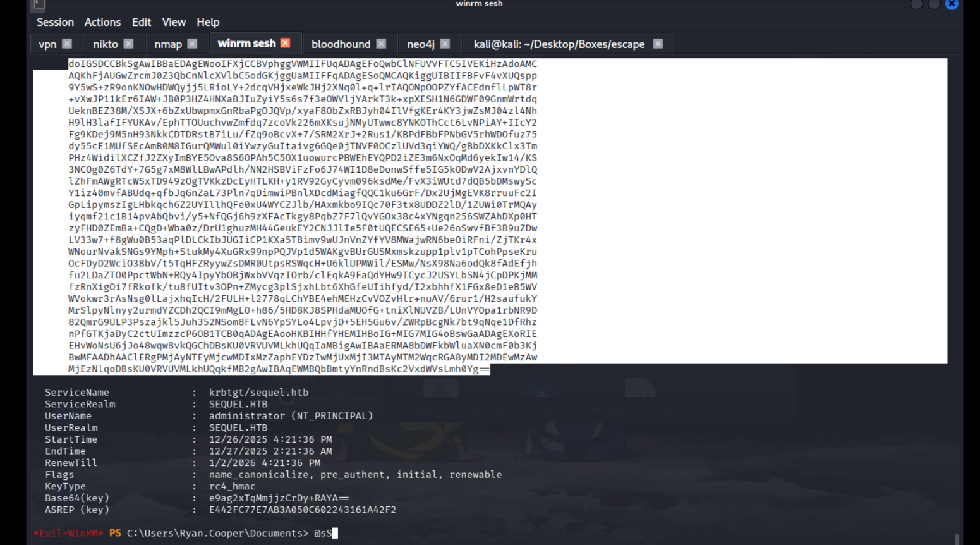Activate the nikto tab

[105, 44]
